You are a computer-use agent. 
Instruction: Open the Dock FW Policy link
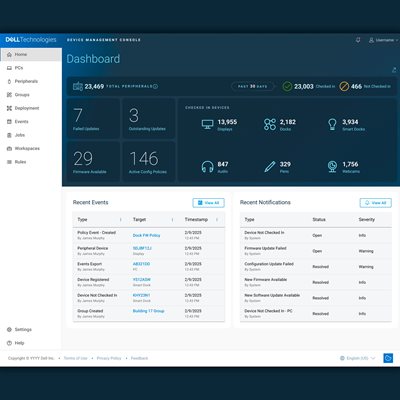146,235
